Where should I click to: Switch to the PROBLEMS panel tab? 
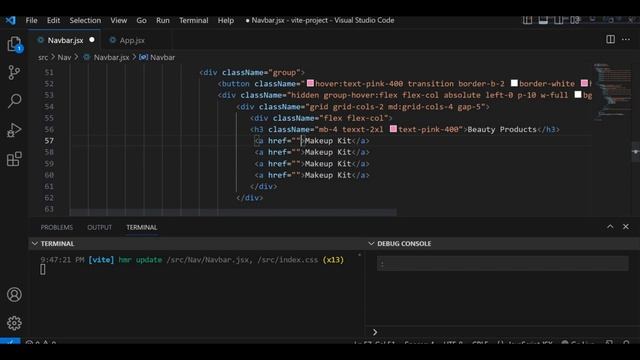tap(57, 227)
